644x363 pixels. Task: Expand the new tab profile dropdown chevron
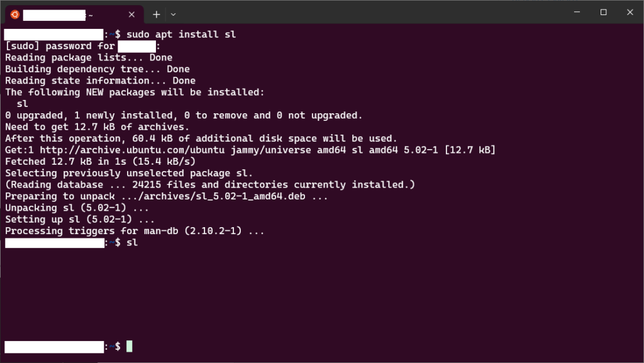(174, 14)
